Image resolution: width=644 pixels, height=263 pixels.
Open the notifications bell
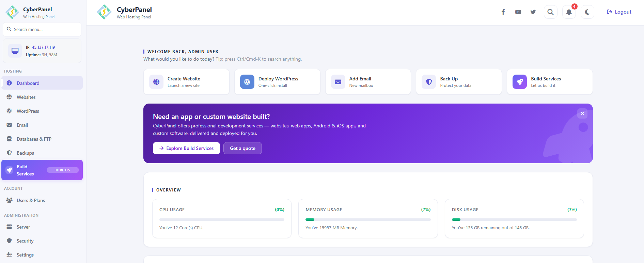tap(569, 12)
